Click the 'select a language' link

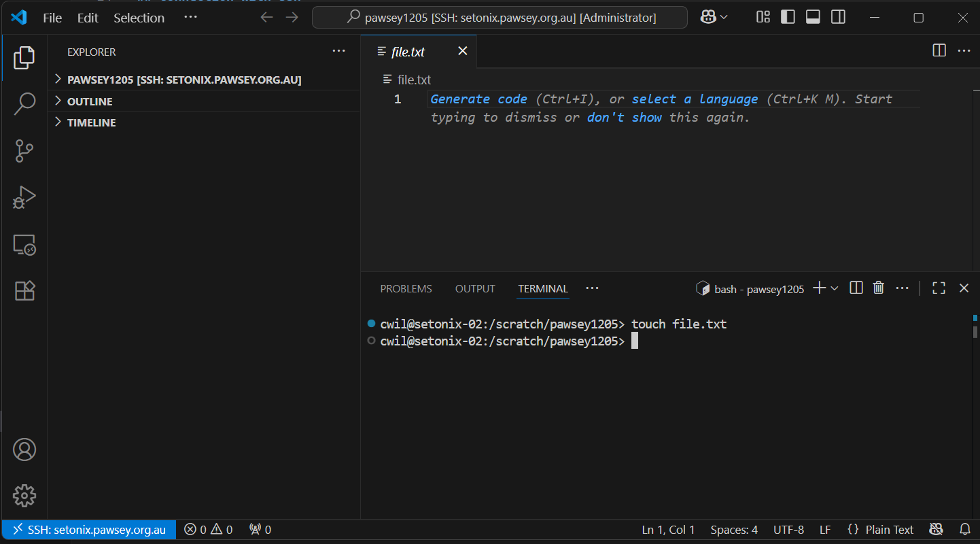click(x=695, y=99)
